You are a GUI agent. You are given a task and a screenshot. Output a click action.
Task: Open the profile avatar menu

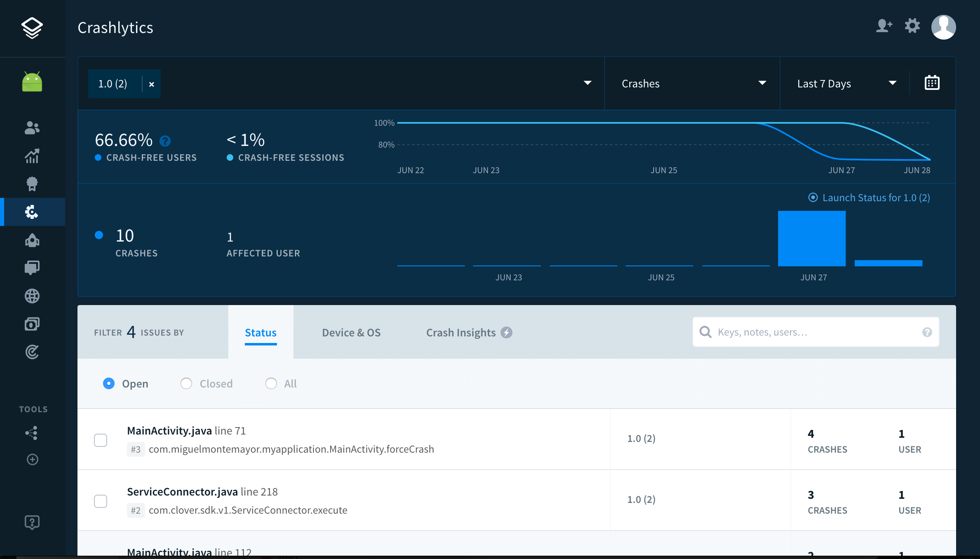[944, 27]
